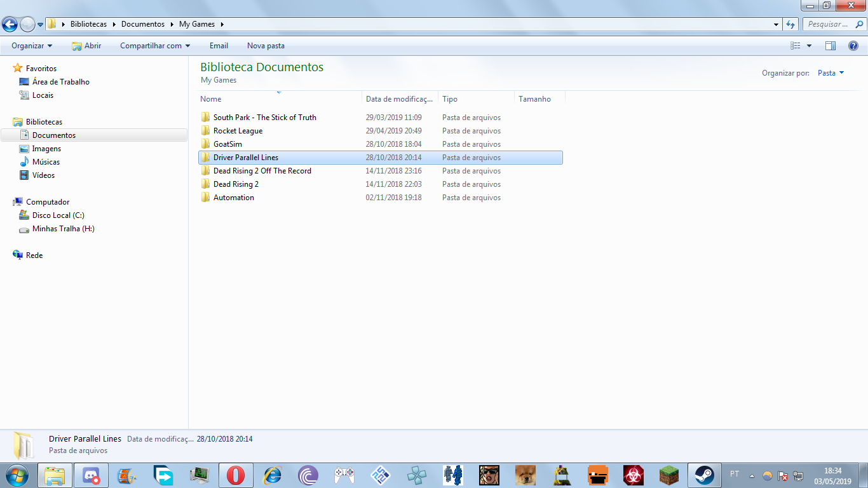
Task: Select the Dead Rising 2 folder name
Action: pyautogui.click(x=236, y=184)
